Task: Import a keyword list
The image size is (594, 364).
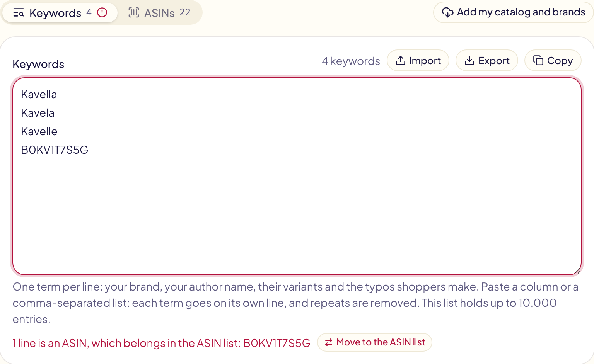Action: 418,60
